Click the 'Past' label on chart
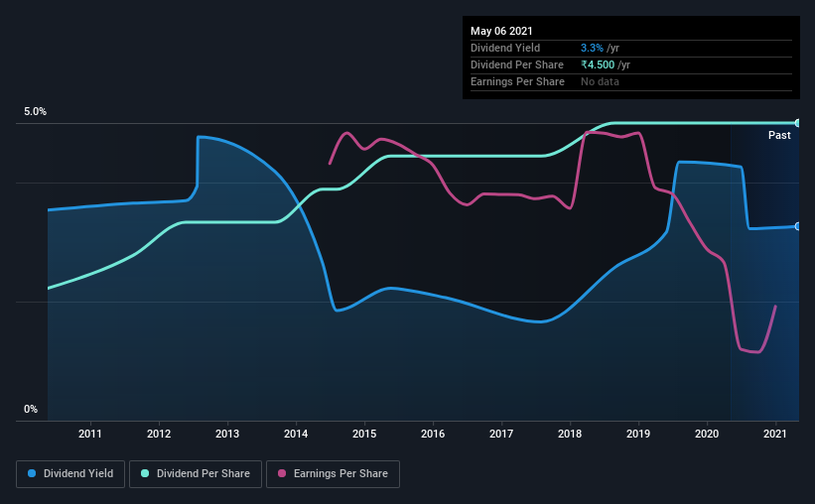The width and height of the screenshot is (815, 504). tap(779, 136)
